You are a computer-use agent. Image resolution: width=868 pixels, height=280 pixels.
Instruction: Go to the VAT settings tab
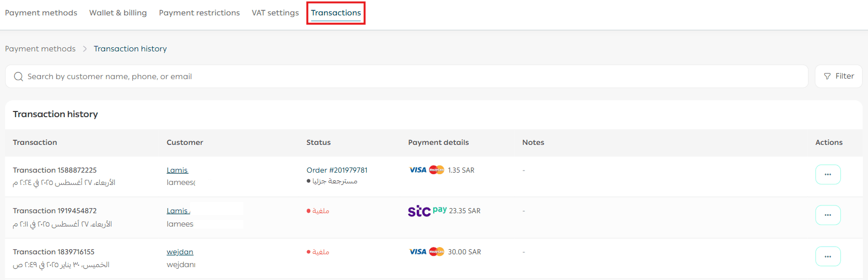275,13
